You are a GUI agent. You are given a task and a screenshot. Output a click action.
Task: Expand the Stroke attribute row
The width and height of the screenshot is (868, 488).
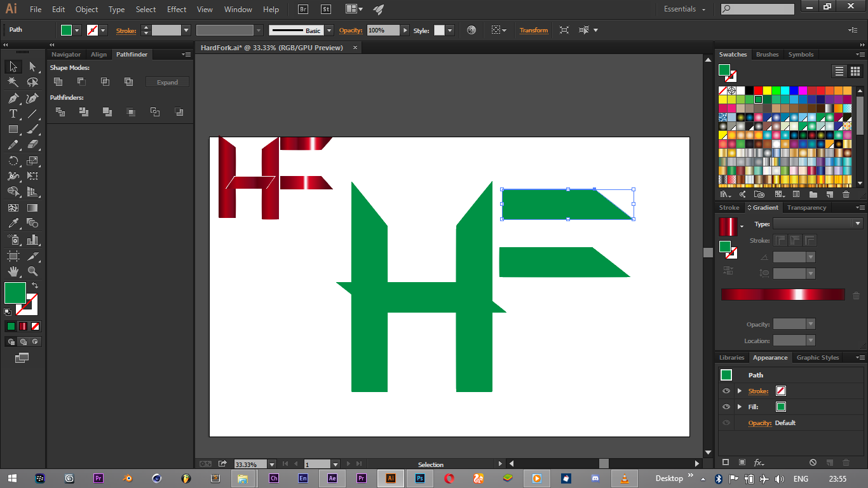(x=739, y=391)
